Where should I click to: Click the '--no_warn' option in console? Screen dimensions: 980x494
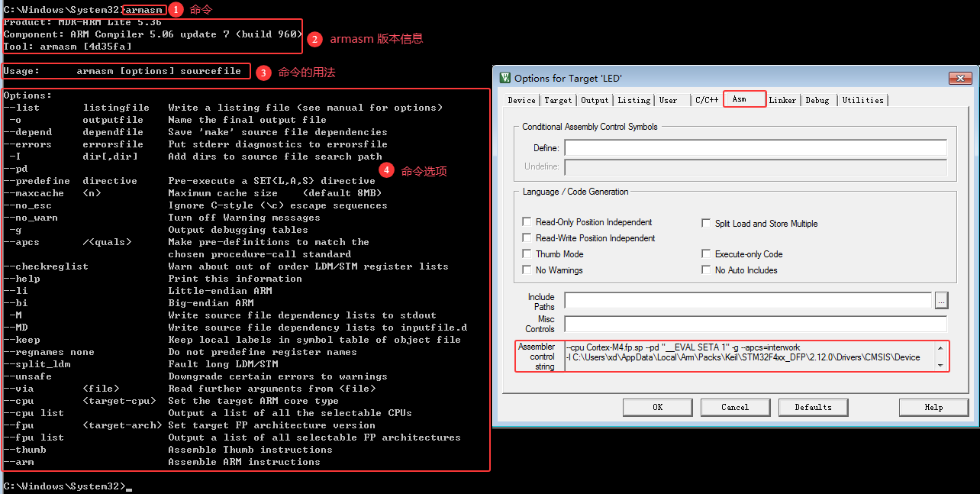point(31,218)
